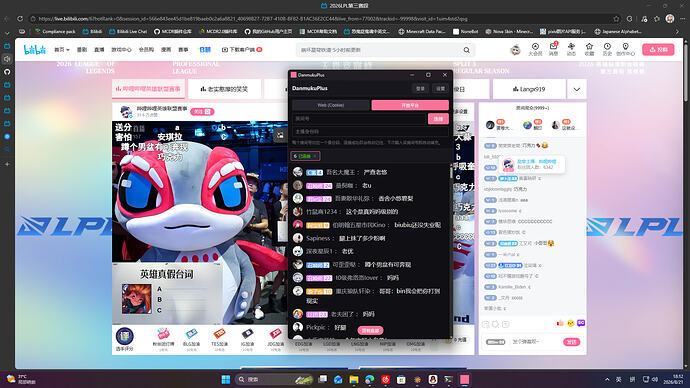
Task: Open the terminal icon on the taskbar
Action: point(448,380)
